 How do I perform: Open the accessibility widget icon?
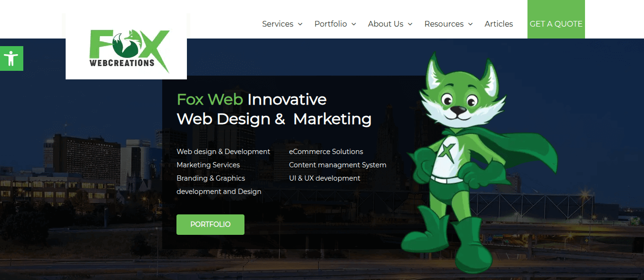tap(11, 58)
